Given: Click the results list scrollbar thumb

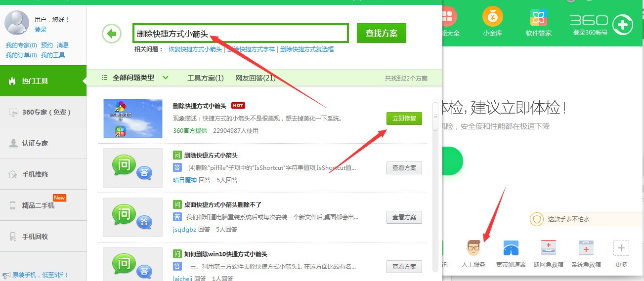Looking at the screenshot, I should click(435, 117).
